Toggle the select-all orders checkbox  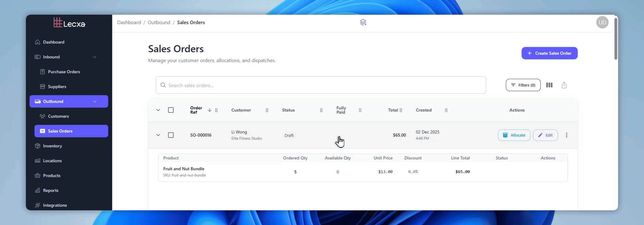click(171, 110)
